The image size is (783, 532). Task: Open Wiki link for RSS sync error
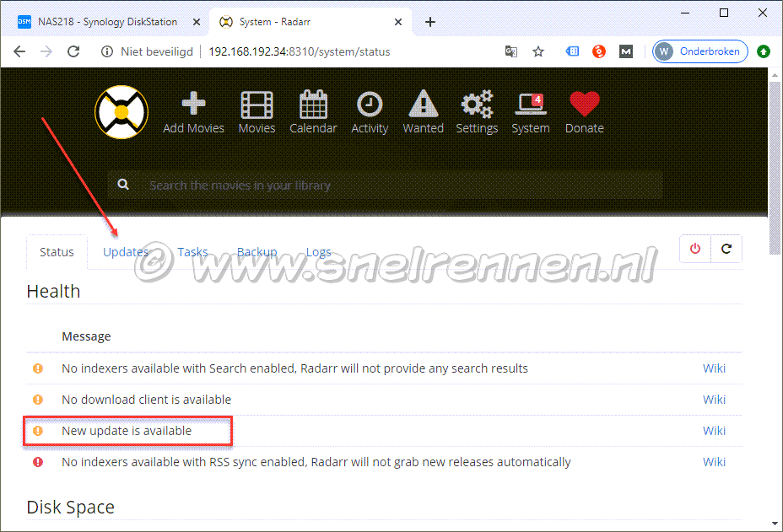(714, 462)
